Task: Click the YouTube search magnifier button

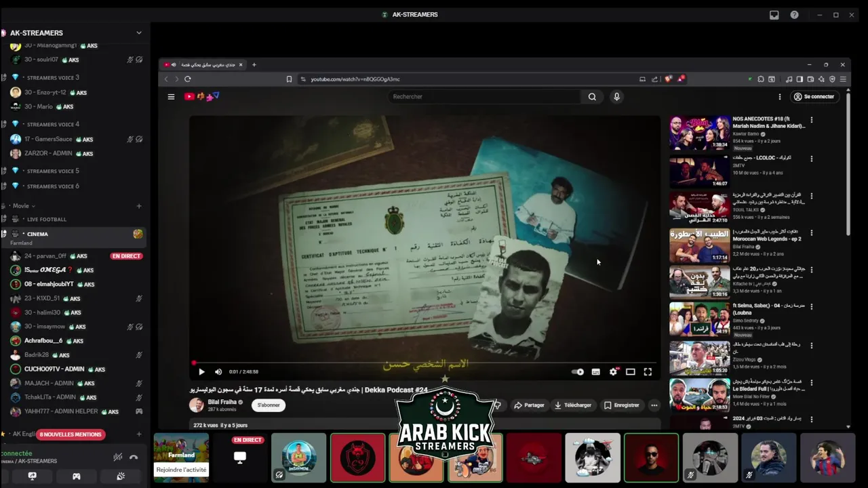Action: tap(592, 97)
